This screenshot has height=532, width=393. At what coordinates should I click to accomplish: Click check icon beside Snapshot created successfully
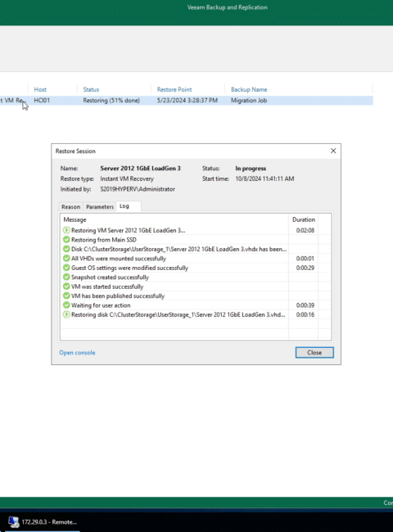66,277
